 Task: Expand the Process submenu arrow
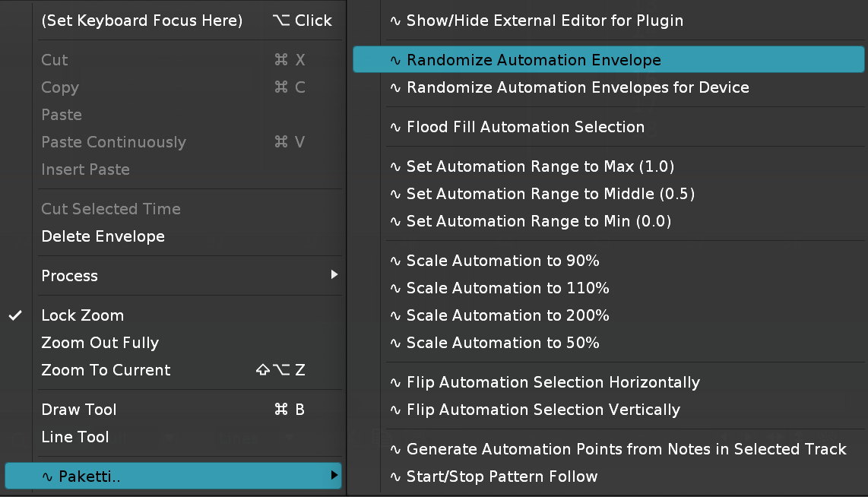pos(334,275)
